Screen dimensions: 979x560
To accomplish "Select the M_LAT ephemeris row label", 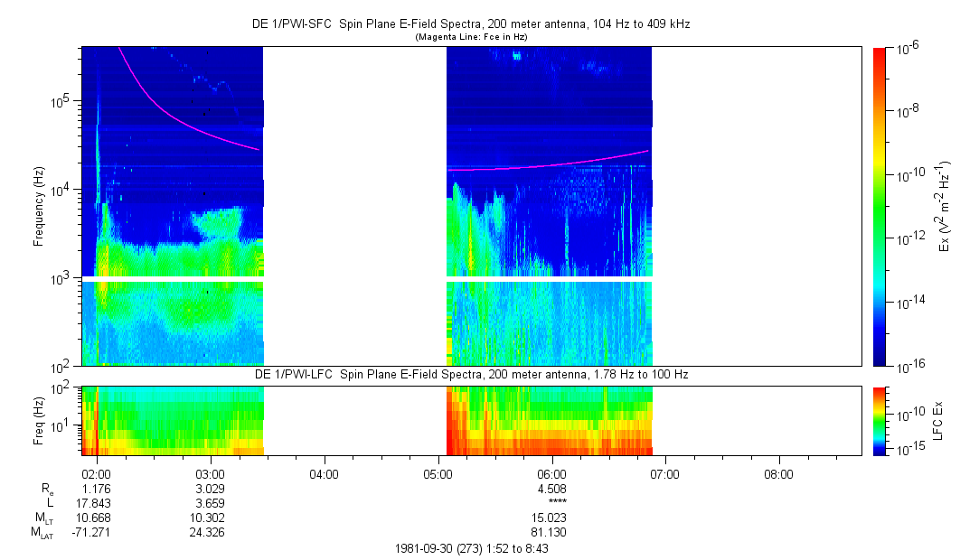I will 42,533.
